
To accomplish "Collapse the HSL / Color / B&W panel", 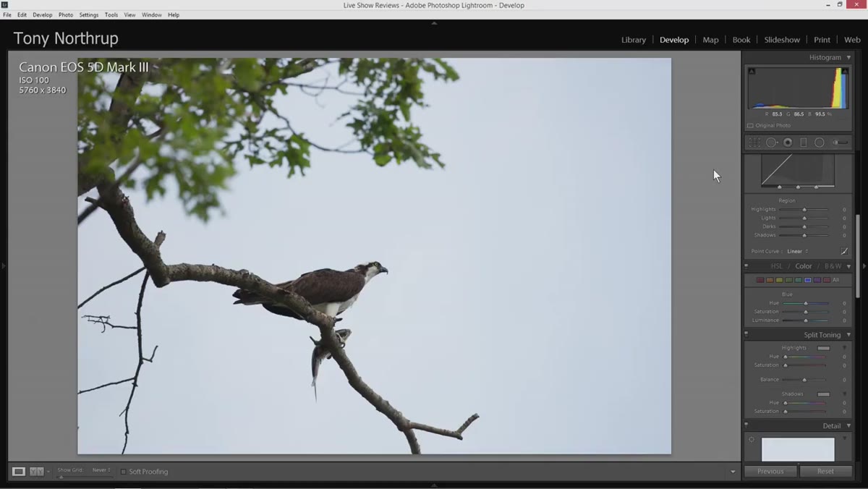I will tap(848, 266).
